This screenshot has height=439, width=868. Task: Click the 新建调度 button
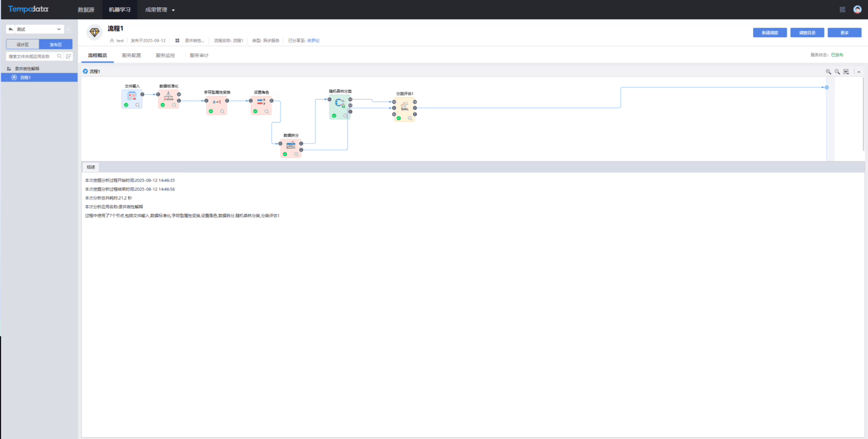pos(770,33)
